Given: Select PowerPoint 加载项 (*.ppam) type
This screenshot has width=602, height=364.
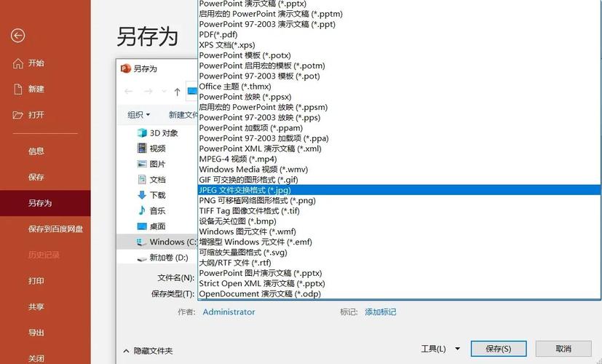Looking at the screenshot, I should [400, 128].
